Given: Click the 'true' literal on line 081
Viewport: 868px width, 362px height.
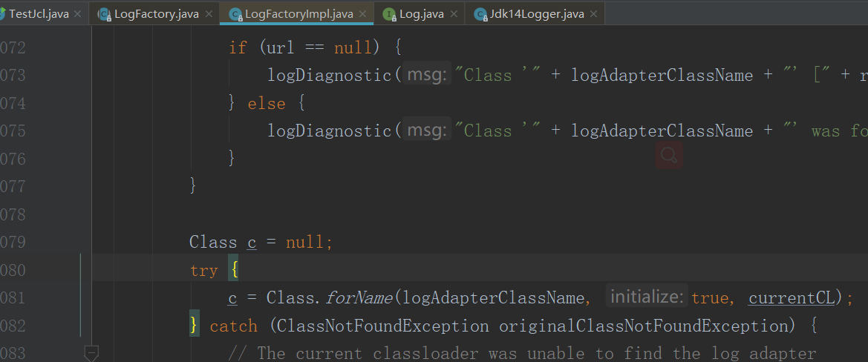Looking at the screenshot, I should 711,298.
